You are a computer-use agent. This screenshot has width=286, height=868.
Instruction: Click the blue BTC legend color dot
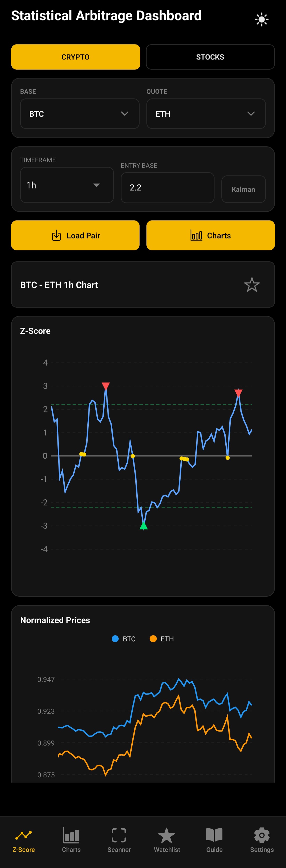coord(115,638)
